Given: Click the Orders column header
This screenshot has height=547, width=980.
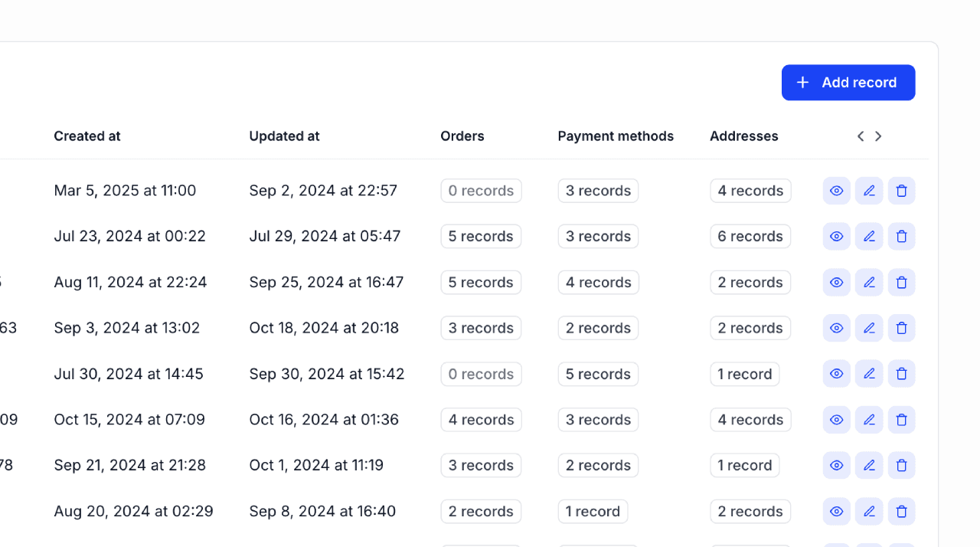Looking at the screenshot, I should click(x=462, y=136).
